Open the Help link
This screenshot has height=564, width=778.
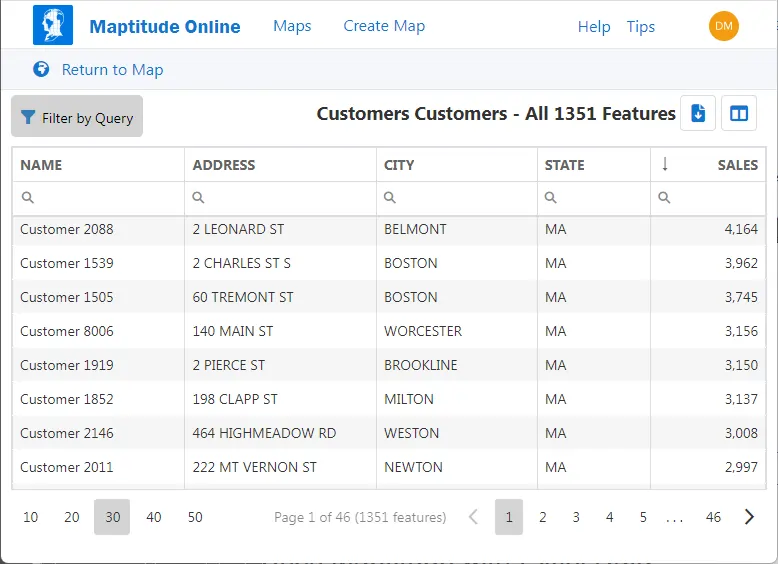point(594,27)
